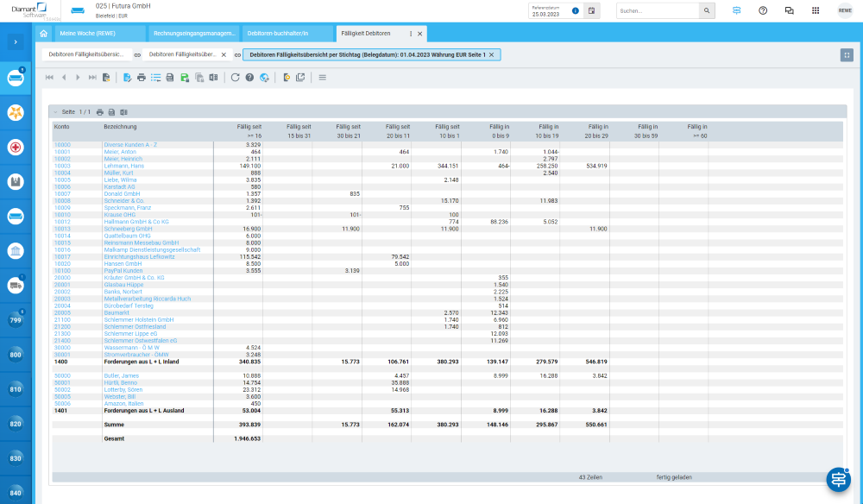The height and width of the screenshot is (504, 863).
Task: Collapse the Seite 1/1 section
Action: coord(55,112)
